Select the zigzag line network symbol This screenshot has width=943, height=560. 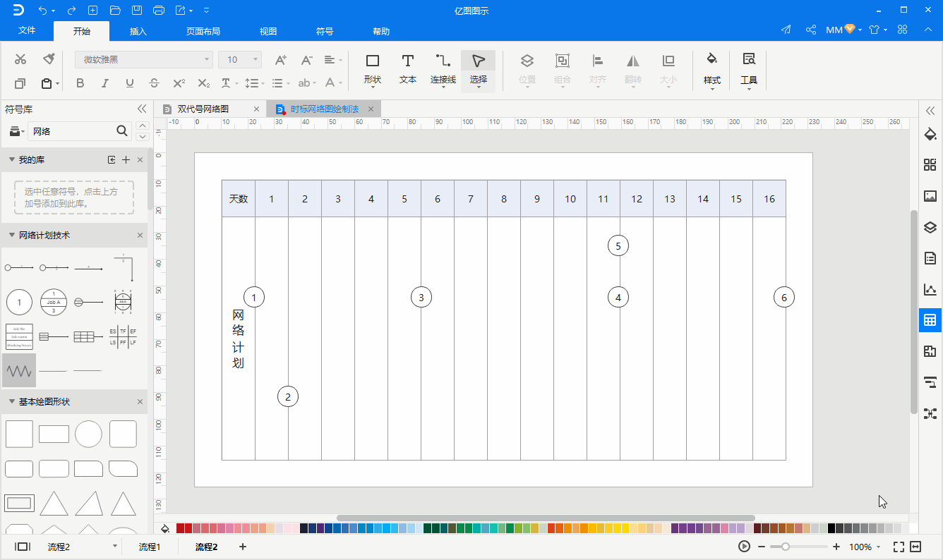click(19, 370)
